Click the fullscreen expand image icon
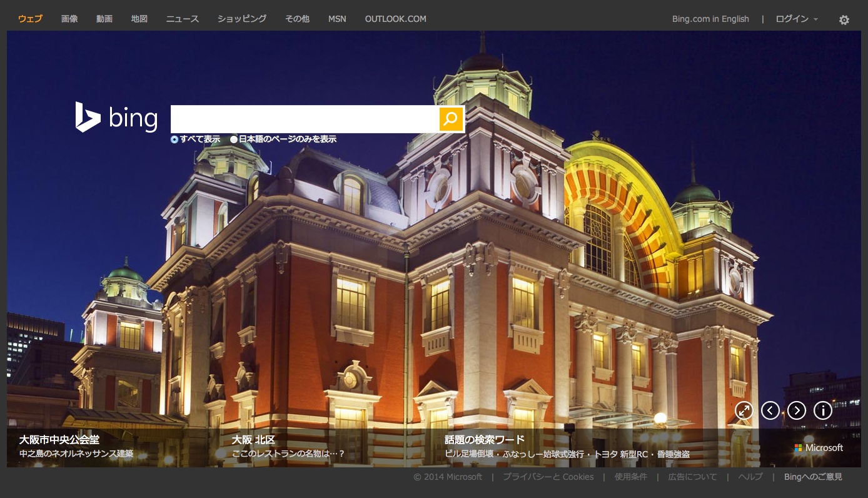Screen dimensions: 868x498 pos(744,410)
